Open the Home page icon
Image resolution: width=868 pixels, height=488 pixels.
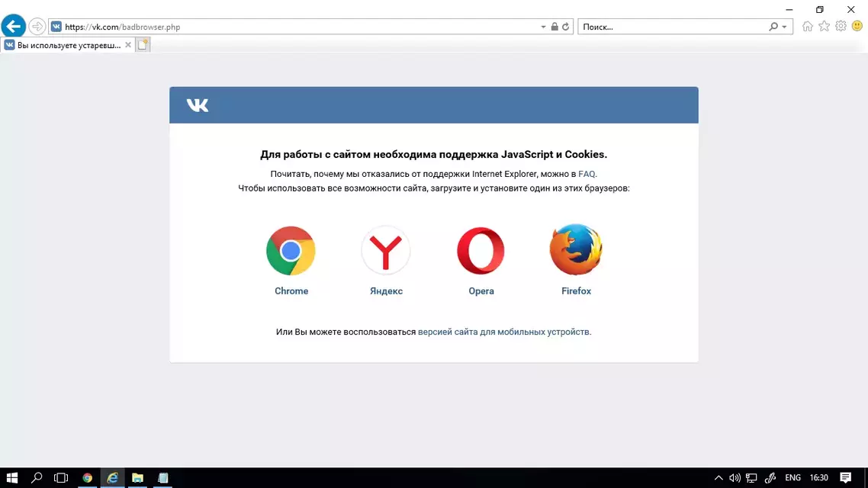(808, 26)
